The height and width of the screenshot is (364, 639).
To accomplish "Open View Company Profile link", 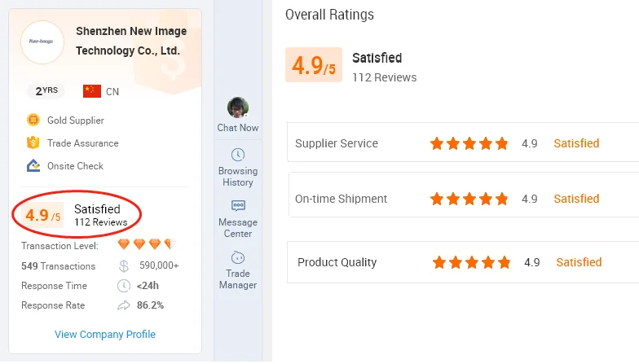I will [105, 334].
